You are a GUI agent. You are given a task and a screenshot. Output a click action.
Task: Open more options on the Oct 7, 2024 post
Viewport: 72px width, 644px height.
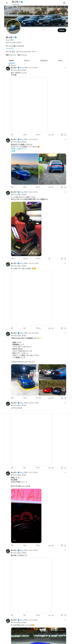click(x=65, y=472)
